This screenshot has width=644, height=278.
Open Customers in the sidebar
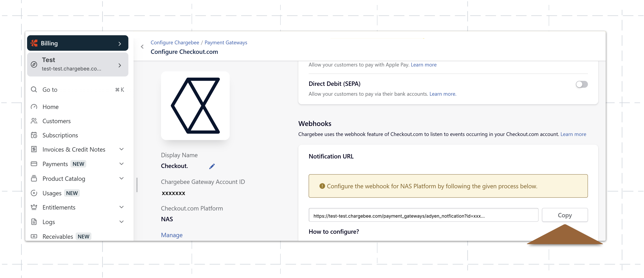coord(57,121)
